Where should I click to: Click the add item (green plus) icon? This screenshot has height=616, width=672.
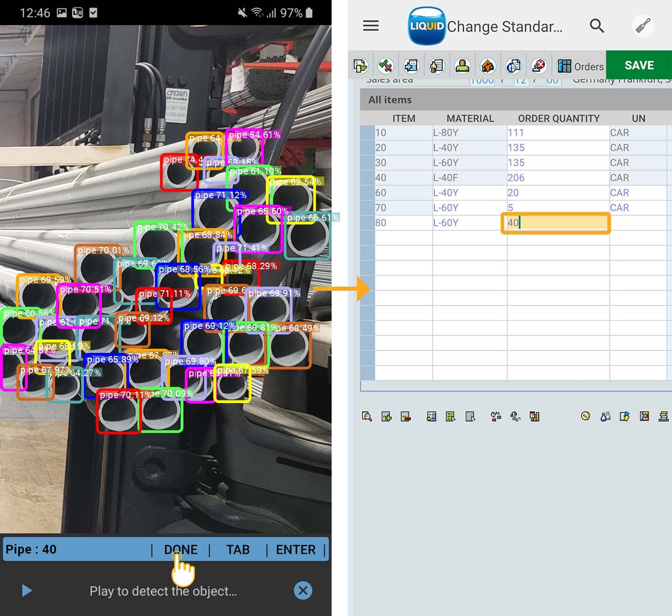point(386,416)
